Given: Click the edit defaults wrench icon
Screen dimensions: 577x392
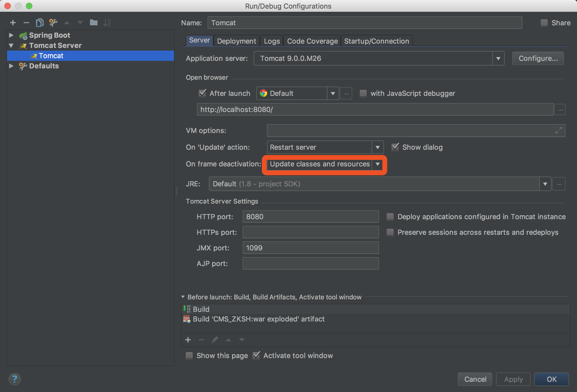Looking at the screenshot, I should click(53, 23).
